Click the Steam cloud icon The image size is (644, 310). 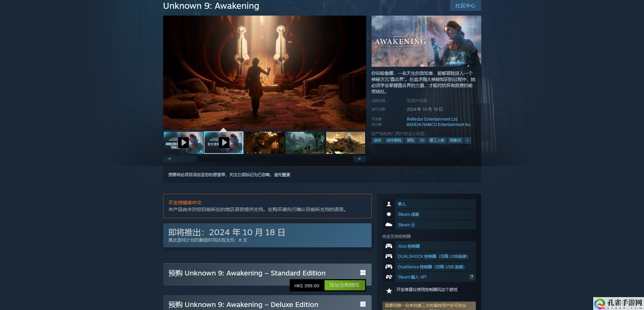pyautogui.click(x=389, y=225)
